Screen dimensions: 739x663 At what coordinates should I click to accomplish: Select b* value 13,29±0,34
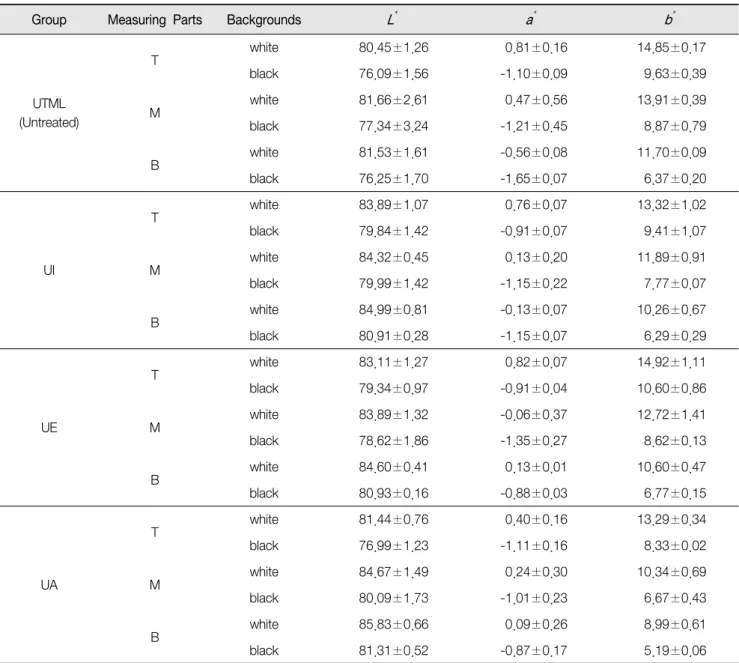pyautogui.click(x=672, y=520)
